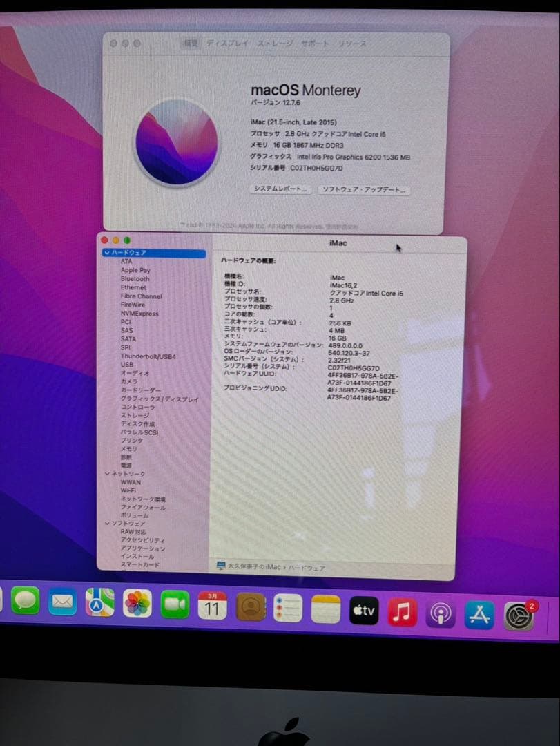Viewport: 560px width, 746px height.
Task: Select SATA in the sidebar
Action: (128, 338)
